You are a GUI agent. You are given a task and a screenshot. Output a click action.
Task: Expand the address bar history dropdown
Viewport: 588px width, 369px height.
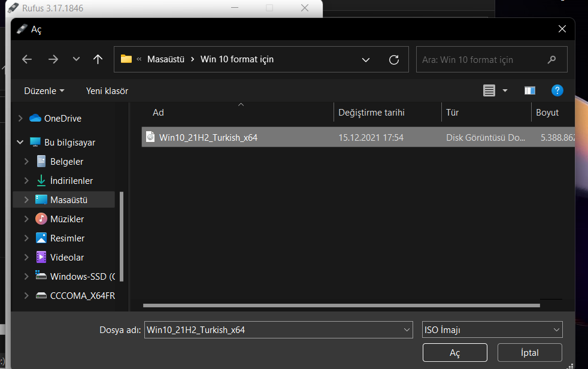[366, 60]
